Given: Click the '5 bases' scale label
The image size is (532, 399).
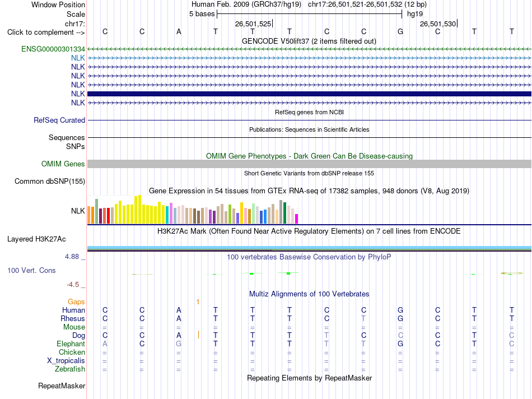Looking at the screenshot, I should pos(202,14).
